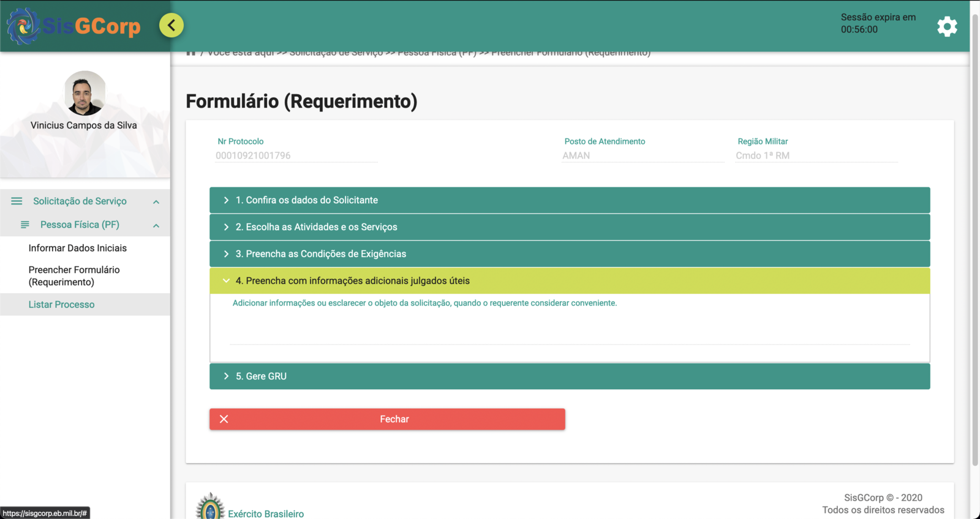Click the SisGCorp logo
The height and width of the screenshot is (519, 980).
click(x=73, y=26)
